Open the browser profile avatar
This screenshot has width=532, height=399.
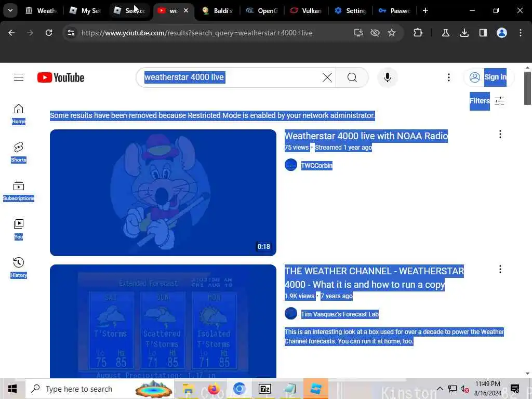click(x=502, y=33)
